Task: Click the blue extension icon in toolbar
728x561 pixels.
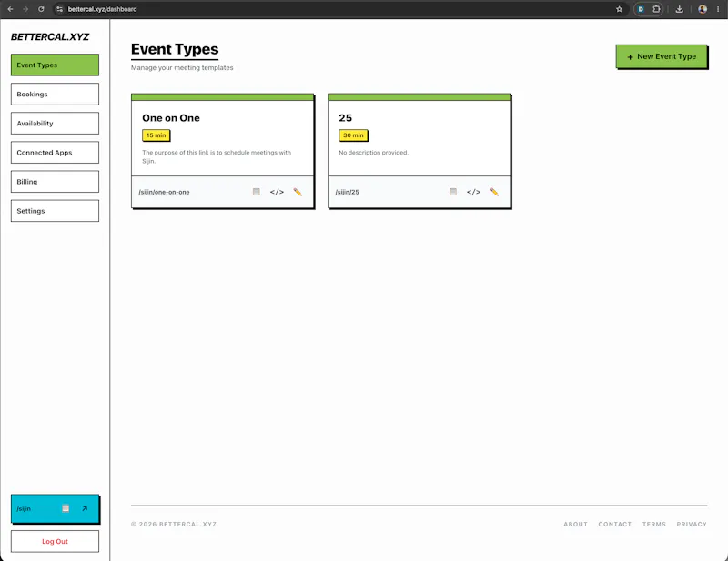Action: coord(641,9)
